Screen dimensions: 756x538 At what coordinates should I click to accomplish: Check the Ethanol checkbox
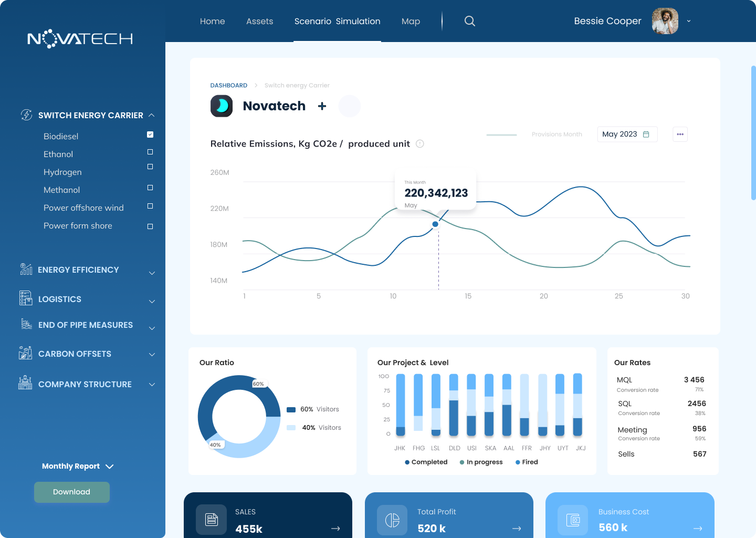click(x=150, y=152)
